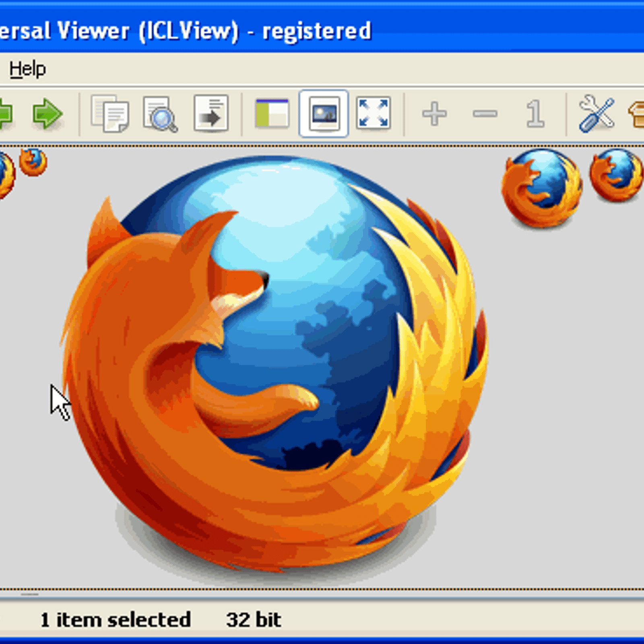Click the '32 bit' status bar entry

(x=253, y=619)
